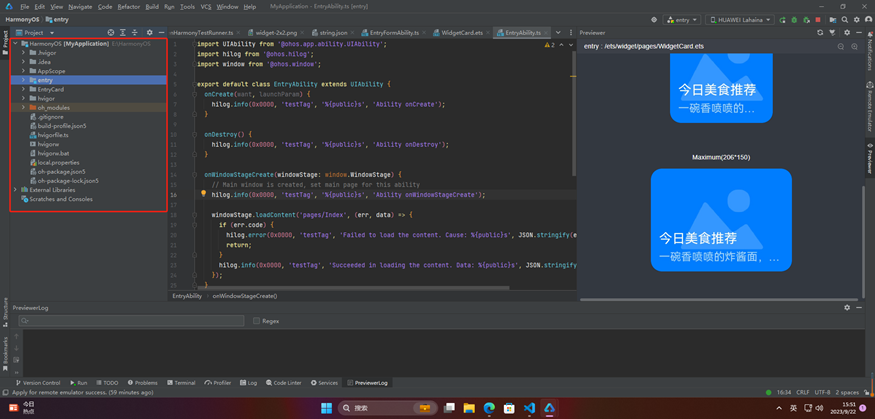This screenshot has width=875, height=419.
Task: Open the entry run configuration dropdown
Action: click(681, 20)
